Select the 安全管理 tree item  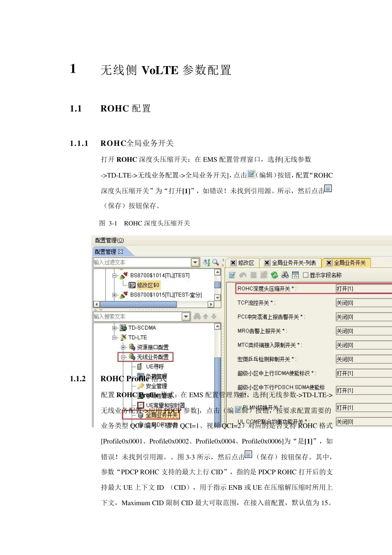(x=156, y=386)
